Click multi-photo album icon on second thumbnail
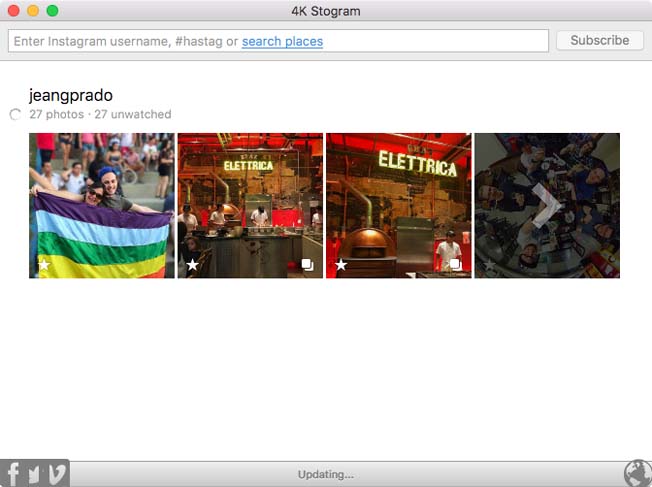 (308, 265)
